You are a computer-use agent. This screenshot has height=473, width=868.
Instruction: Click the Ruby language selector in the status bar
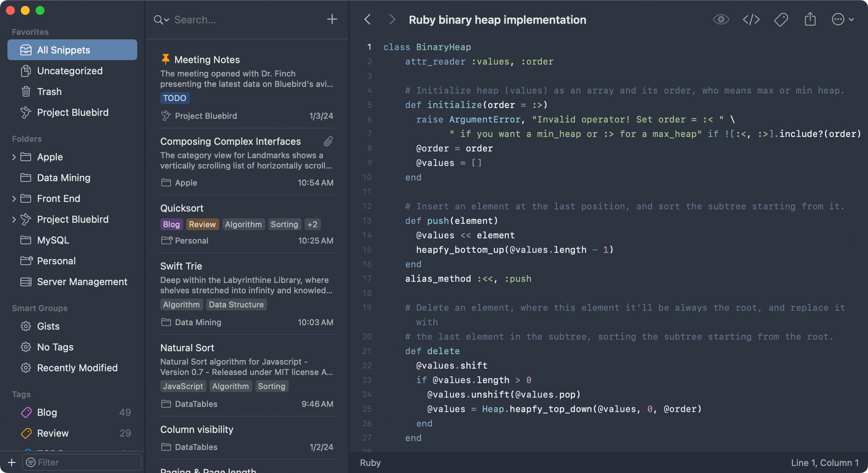[370, 462]
